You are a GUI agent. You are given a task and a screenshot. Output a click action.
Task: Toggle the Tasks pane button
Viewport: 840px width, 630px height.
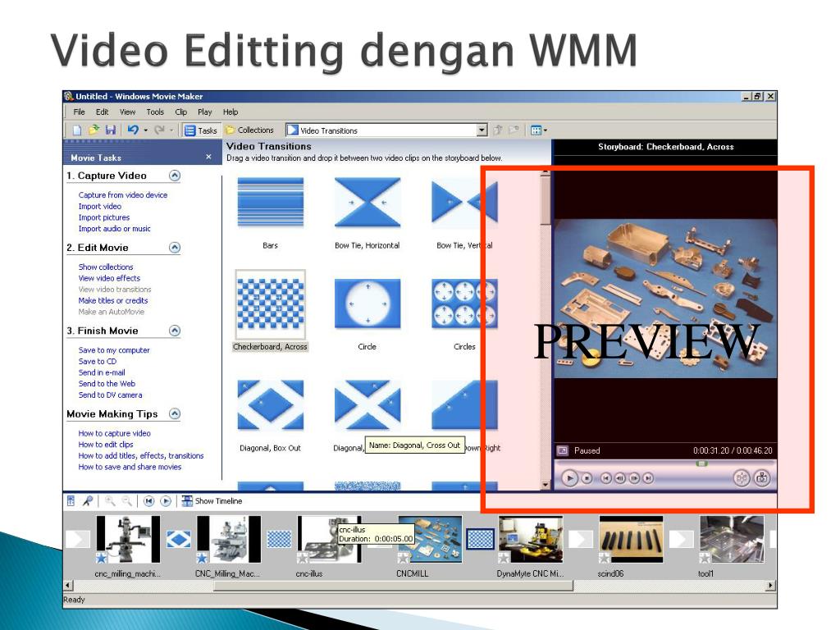coord(201,130)
